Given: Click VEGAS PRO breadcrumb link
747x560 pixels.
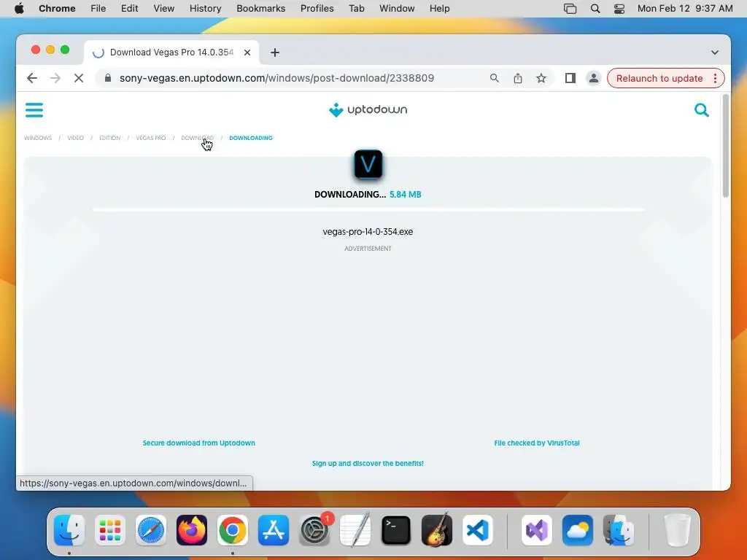Looking at the screenshot, I should click(150, 138).
